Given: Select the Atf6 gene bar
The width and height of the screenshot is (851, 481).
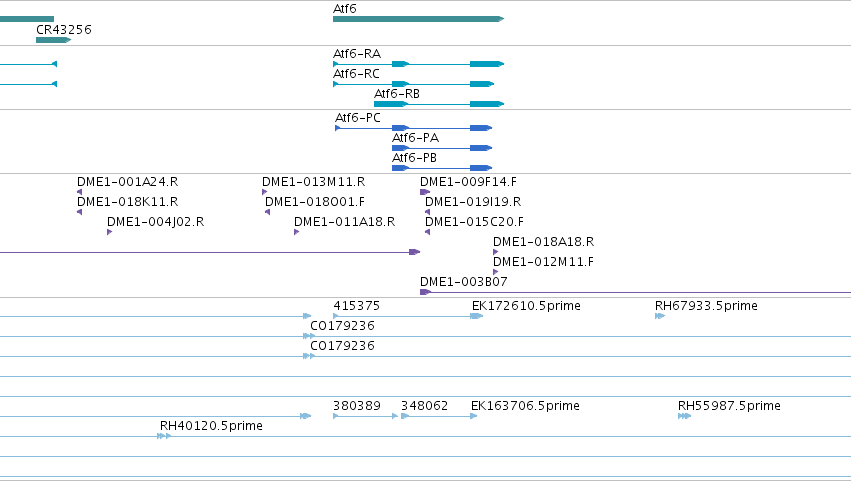Looking at the screenshot, I should coord(418,19).
